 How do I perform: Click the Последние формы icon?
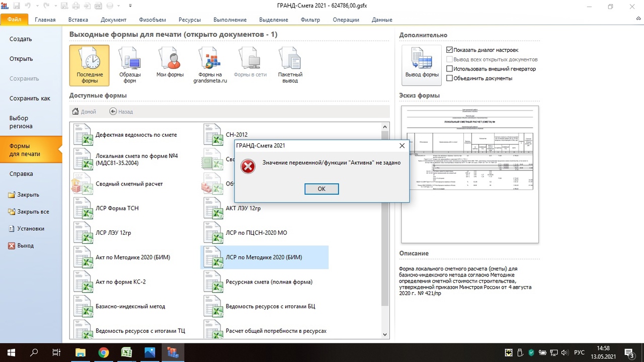pos(89,65)
